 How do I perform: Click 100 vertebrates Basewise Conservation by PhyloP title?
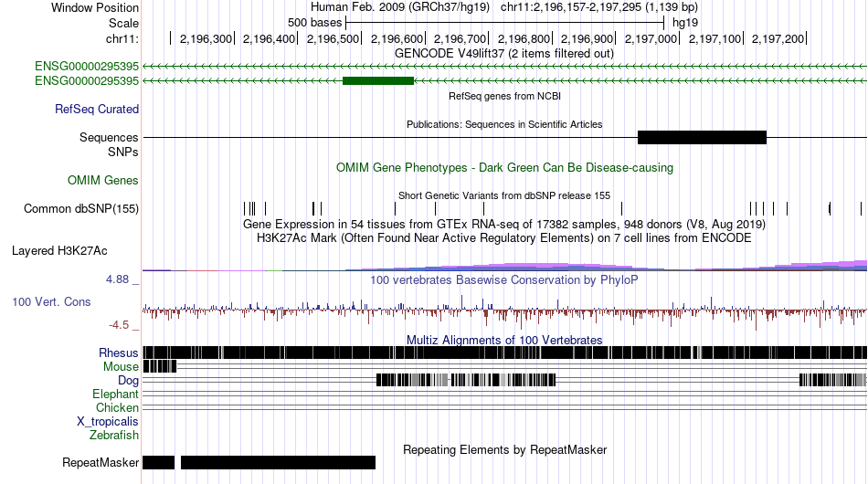[504, 279]
